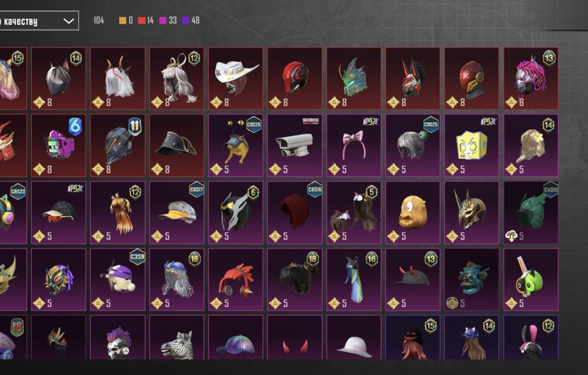Choose the pink bow headband item
This screenshot has width=588, height=375.
(x=353, y=146)
